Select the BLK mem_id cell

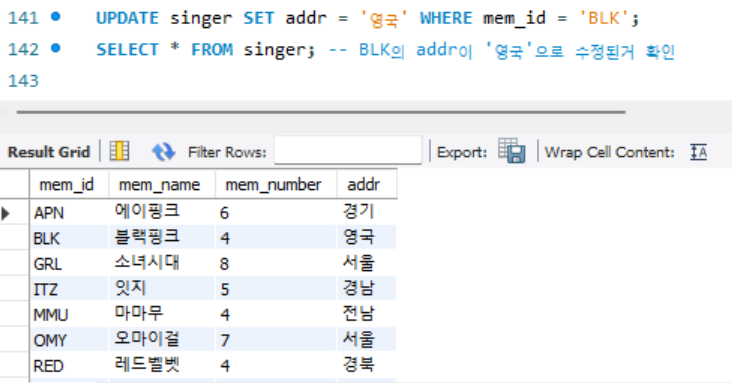(69, 238)
